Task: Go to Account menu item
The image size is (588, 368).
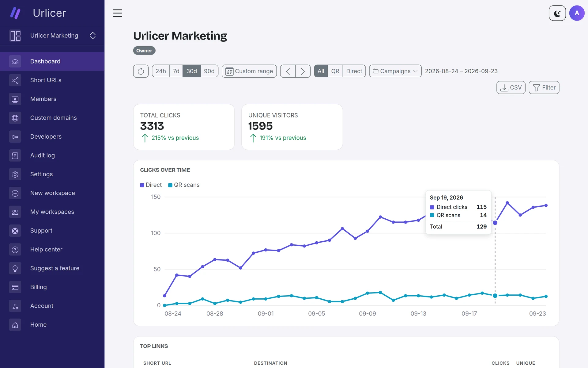Action: pos(52,306)
